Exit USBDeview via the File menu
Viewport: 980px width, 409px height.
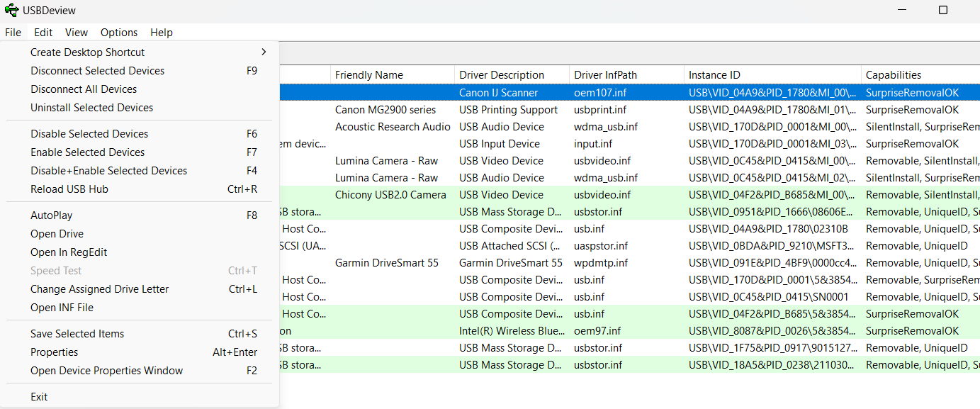(39, 396)
